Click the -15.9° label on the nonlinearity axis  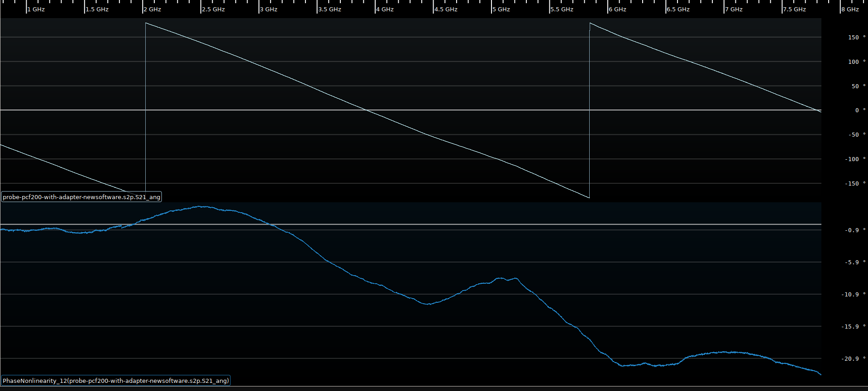pos(854,326)
